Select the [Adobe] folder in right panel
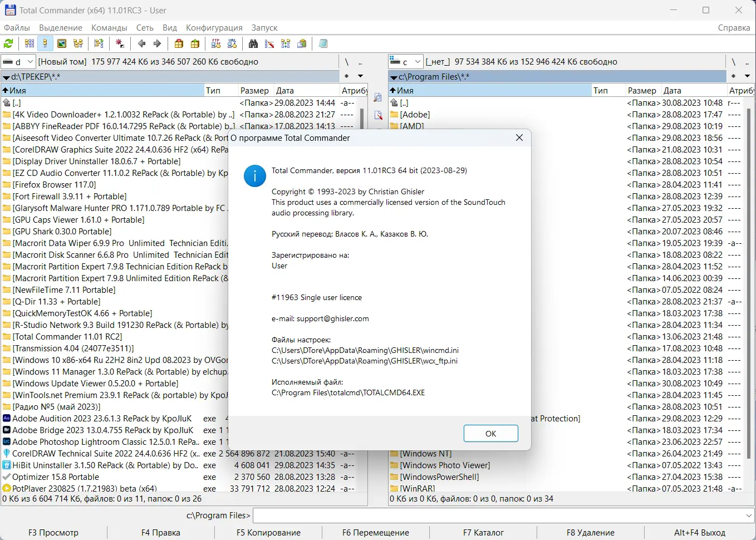This screenshot has height=540, width=756. point(415,114)
